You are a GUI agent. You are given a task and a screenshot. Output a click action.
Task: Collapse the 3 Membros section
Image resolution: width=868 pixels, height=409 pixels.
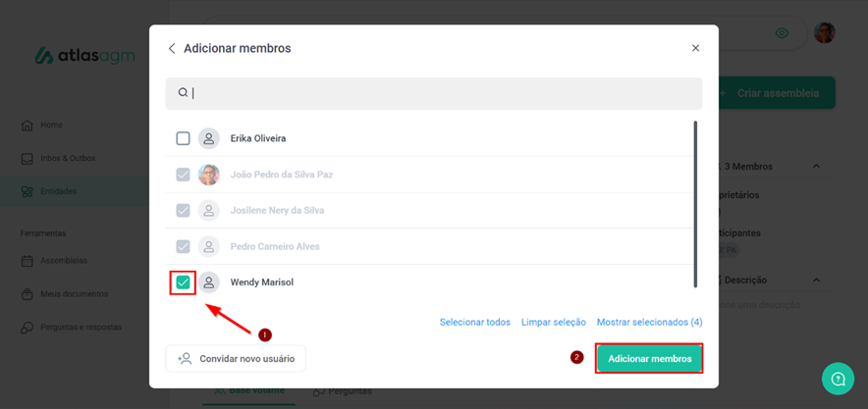(816, 167)
